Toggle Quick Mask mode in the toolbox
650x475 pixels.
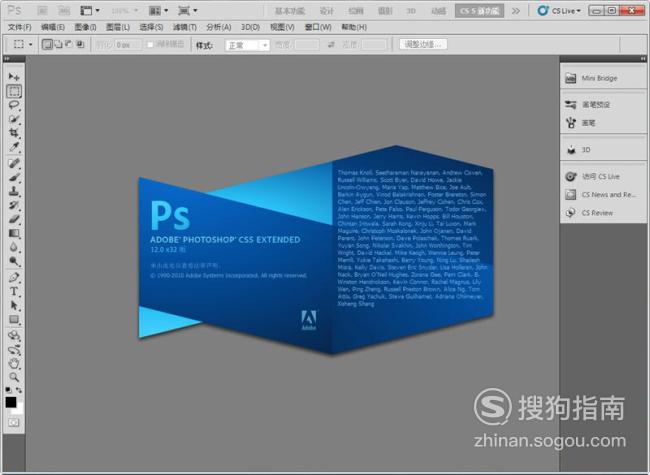point(14,422)
